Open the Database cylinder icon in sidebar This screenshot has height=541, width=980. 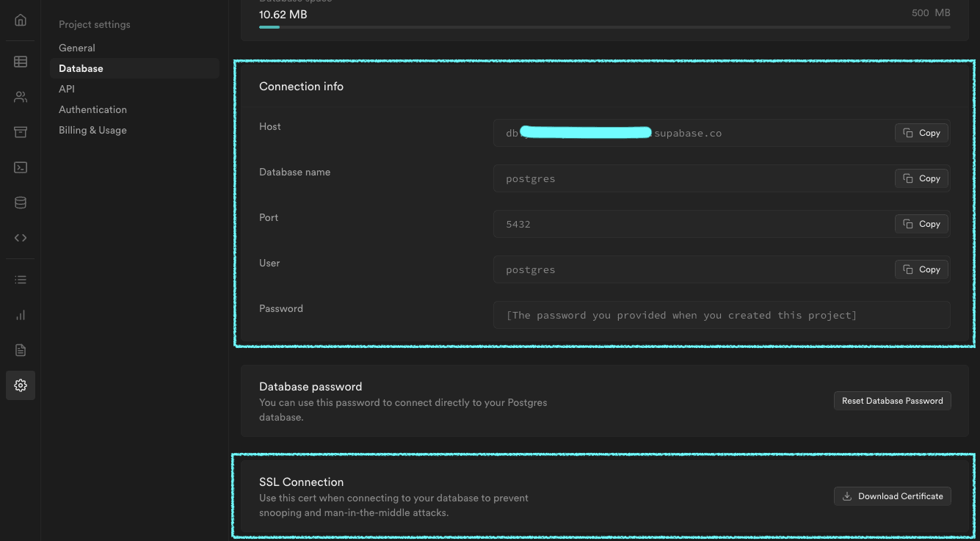(21, 203)
